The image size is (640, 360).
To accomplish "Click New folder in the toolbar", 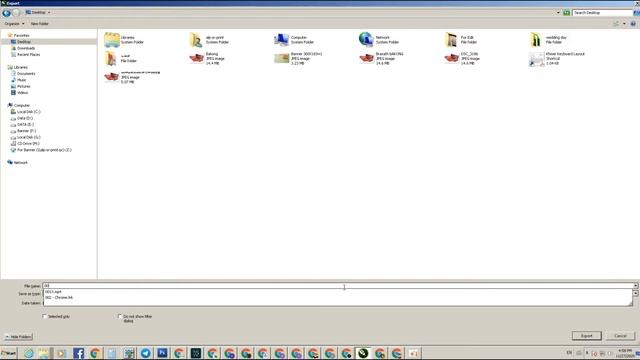I will click(x=40, y=24).
